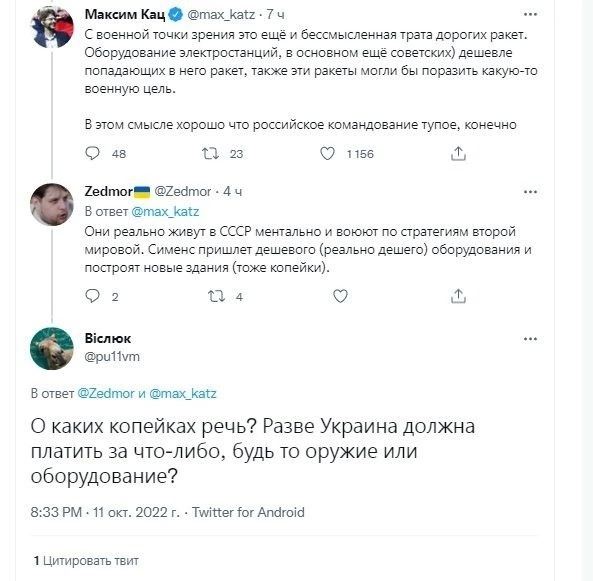Share Zedmor's tweet via upload icon
The image size is (593, 581).
458,296
